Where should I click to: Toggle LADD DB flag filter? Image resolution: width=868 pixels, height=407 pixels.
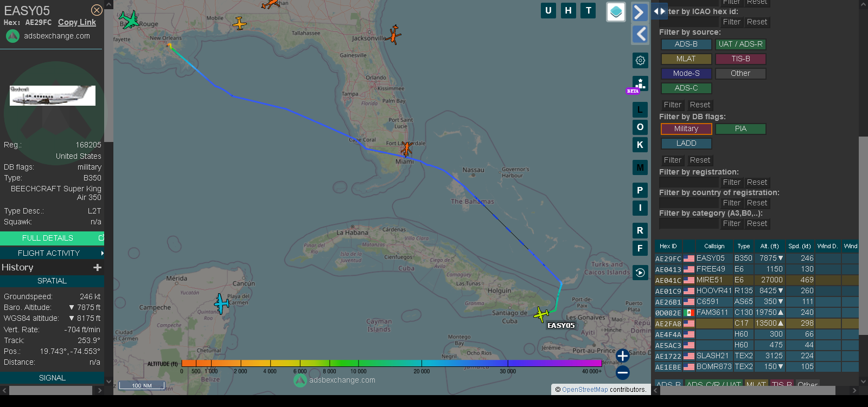click(x=686, y=144)
